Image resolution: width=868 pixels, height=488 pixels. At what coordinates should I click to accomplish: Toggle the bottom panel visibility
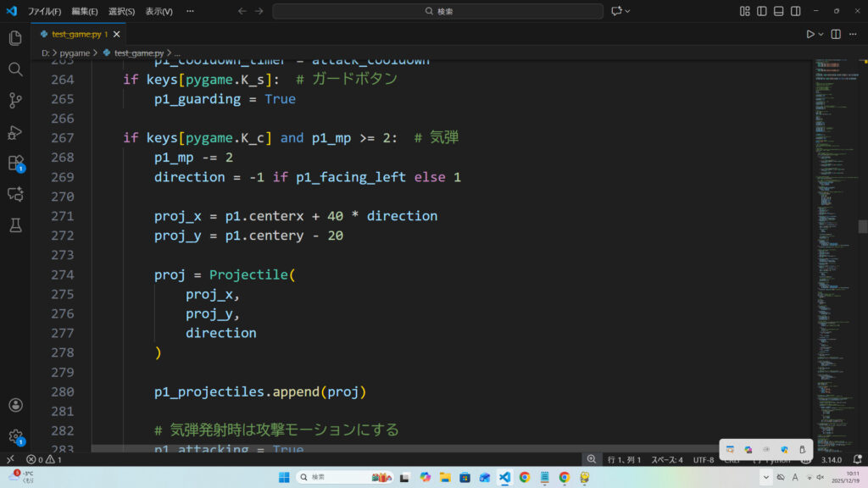779,11
